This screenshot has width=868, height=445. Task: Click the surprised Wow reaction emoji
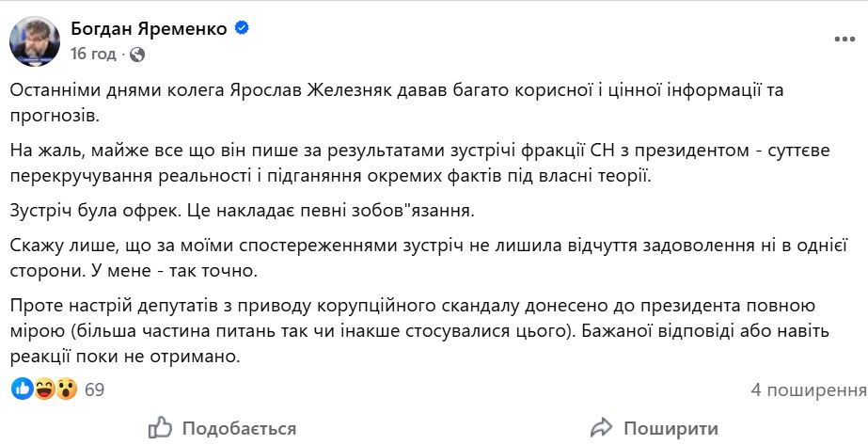pos(65,389)
